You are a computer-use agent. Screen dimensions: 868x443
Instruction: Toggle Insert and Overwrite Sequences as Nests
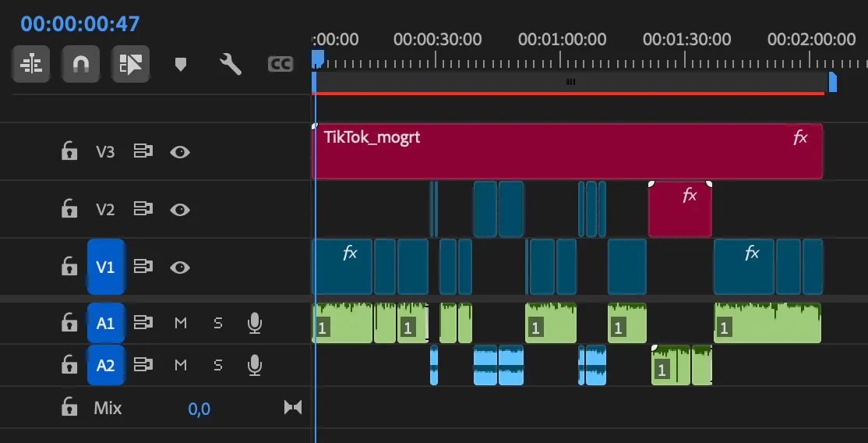31,64
